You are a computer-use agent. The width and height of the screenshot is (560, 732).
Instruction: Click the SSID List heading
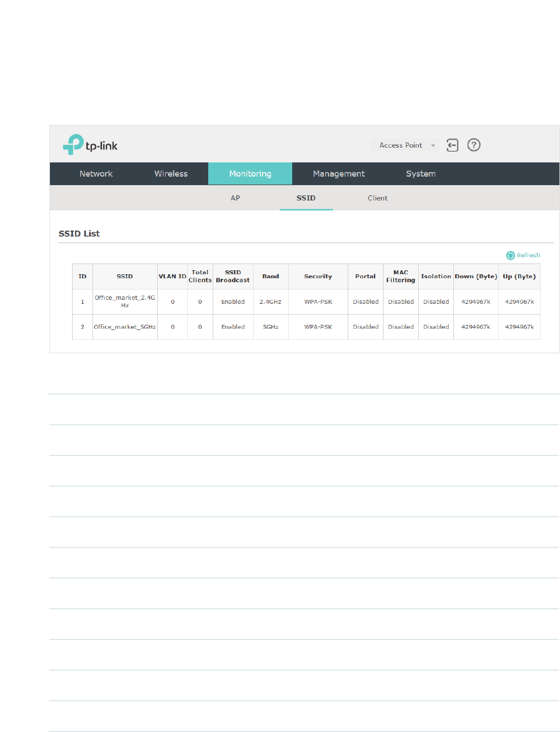coord(79,233)
